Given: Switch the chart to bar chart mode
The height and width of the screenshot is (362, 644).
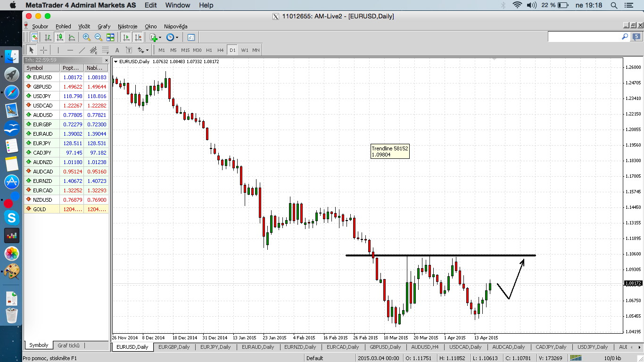Looking at the screenshot, I should pos(48,37).
